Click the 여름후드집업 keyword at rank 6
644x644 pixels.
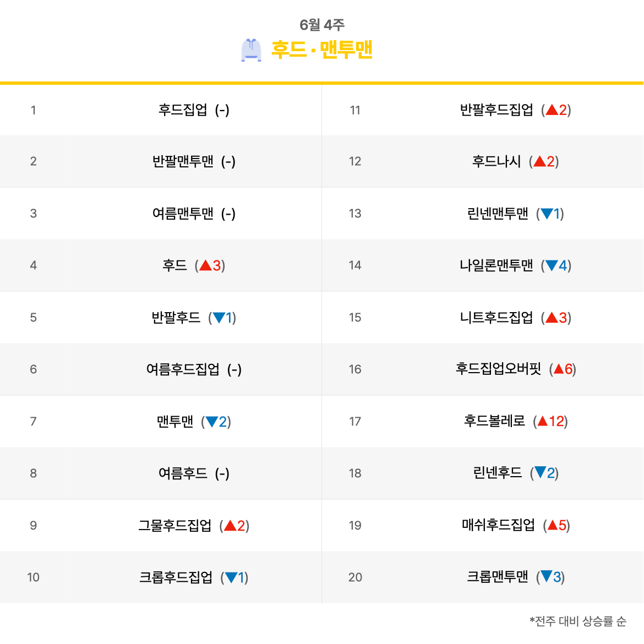coord(183,369)
